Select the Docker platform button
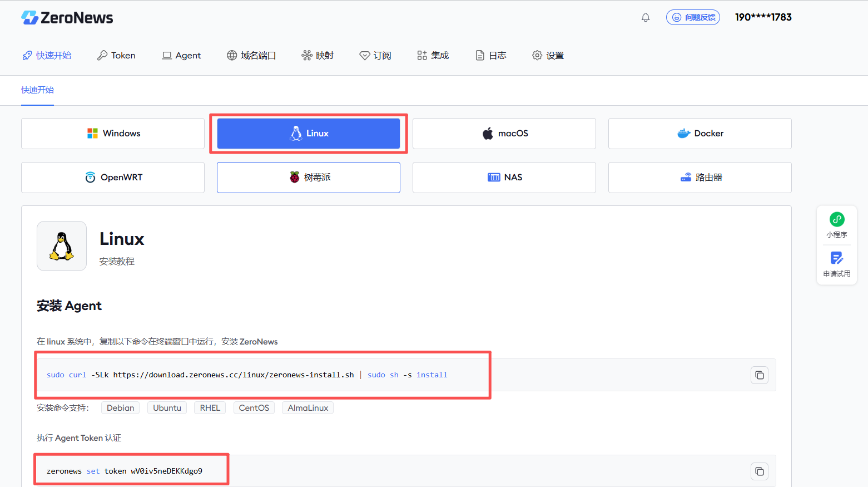Screen dimensions: 868x487 (700, 134)
